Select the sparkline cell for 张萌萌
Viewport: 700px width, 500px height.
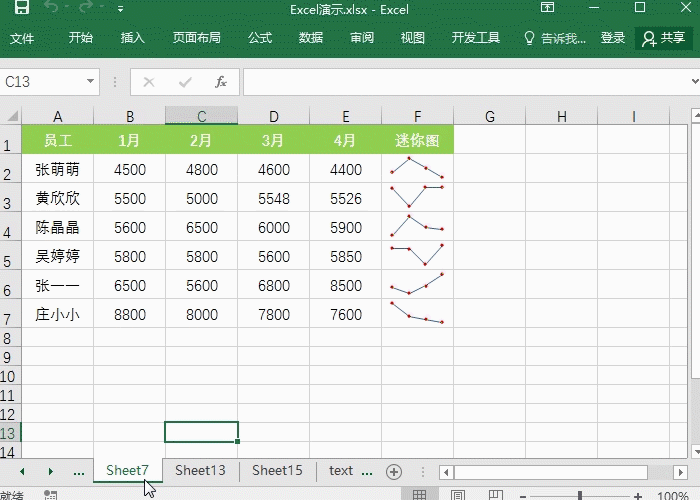tap(417, 169)
